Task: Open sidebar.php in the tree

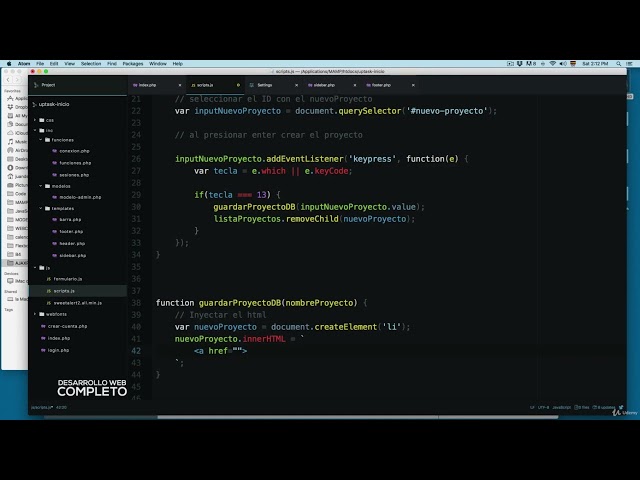Action: tap(73, 256)
